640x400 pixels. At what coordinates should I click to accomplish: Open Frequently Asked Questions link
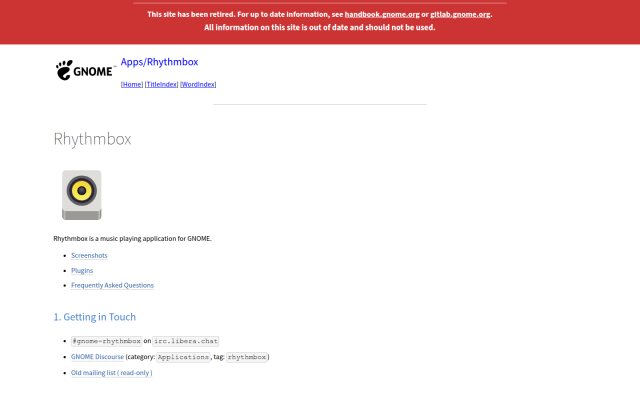tap(112, 285)
